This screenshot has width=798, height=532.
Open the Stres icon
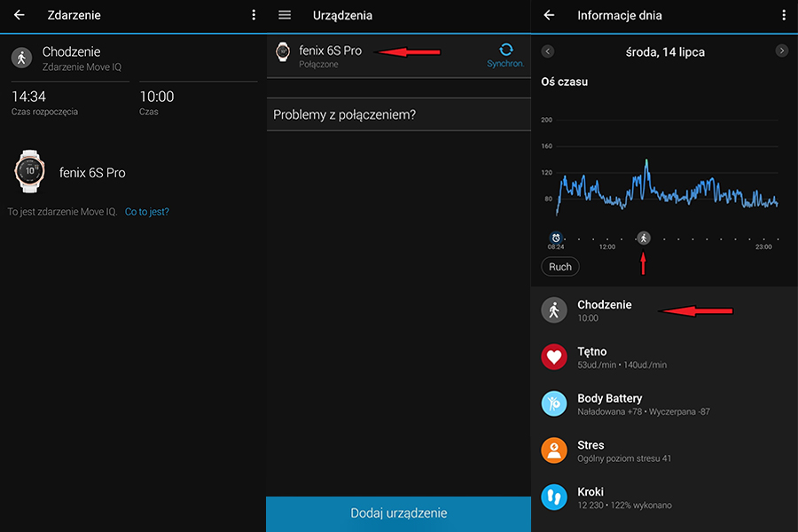pyautogui.click(x=553, y=450)
